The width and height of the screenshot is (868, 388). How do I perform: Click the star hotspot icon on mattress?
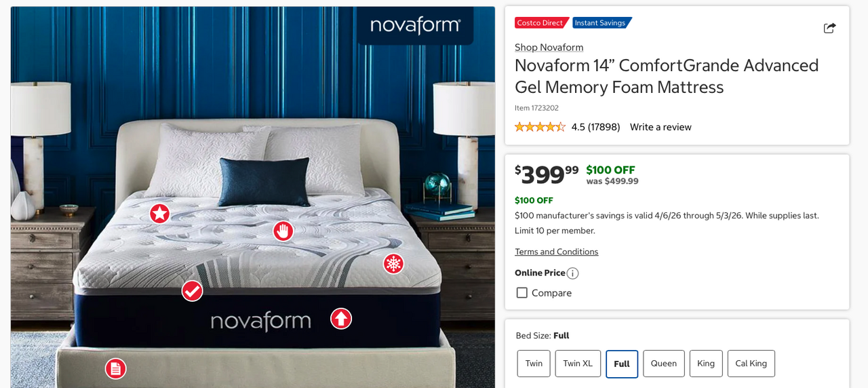(x=159, y=214)
